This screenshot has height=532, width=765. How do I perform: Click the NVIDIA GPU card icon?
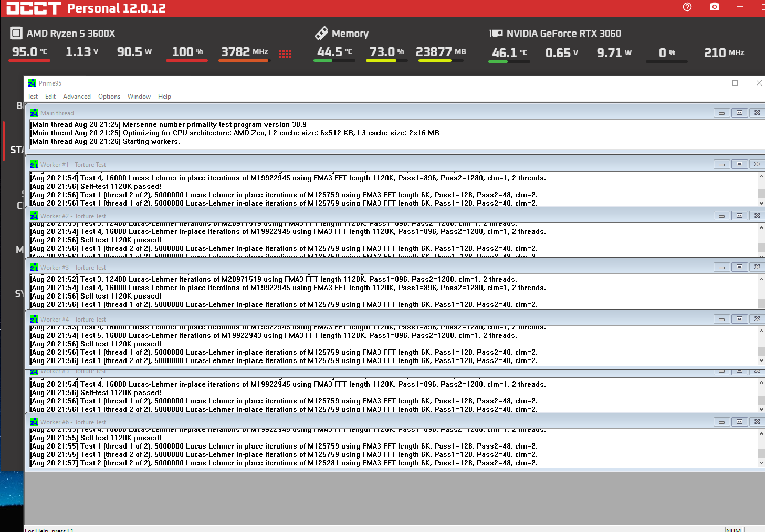(x=496, y=34)
